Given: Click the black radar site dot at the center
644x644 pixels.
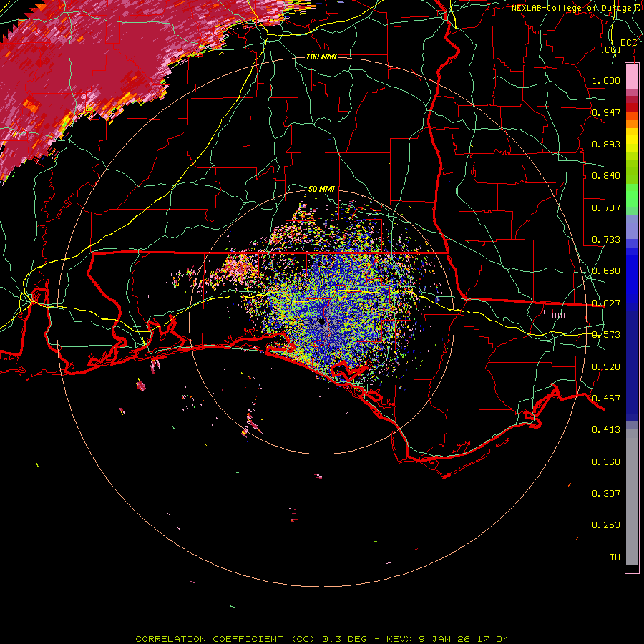Looking at the screenshot, I should tap(322, 321).
